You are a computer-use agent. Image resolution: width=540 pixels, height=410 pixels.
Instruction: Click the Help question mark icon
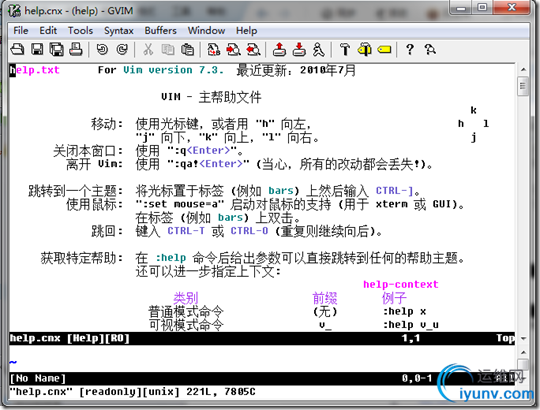tap(410, 50)
